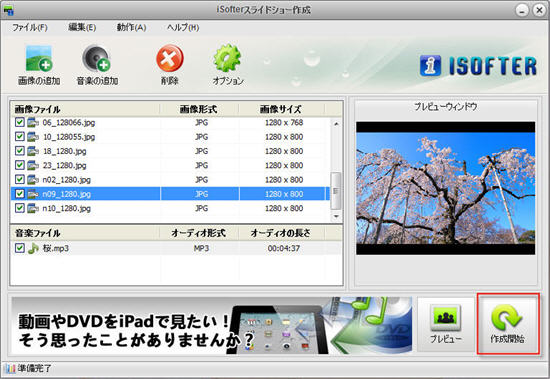Click the image list scrollbar thumb
The image size is (550, 379).
(x=336, y=191)
